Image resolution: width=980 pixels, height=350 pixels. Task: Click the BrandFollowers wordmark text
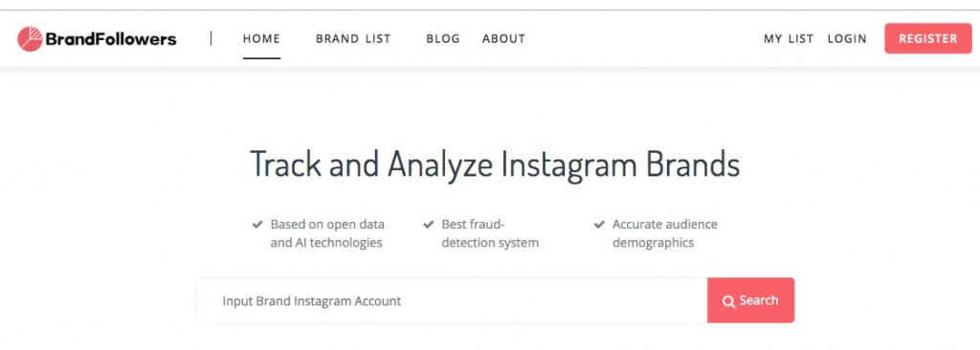111,39
